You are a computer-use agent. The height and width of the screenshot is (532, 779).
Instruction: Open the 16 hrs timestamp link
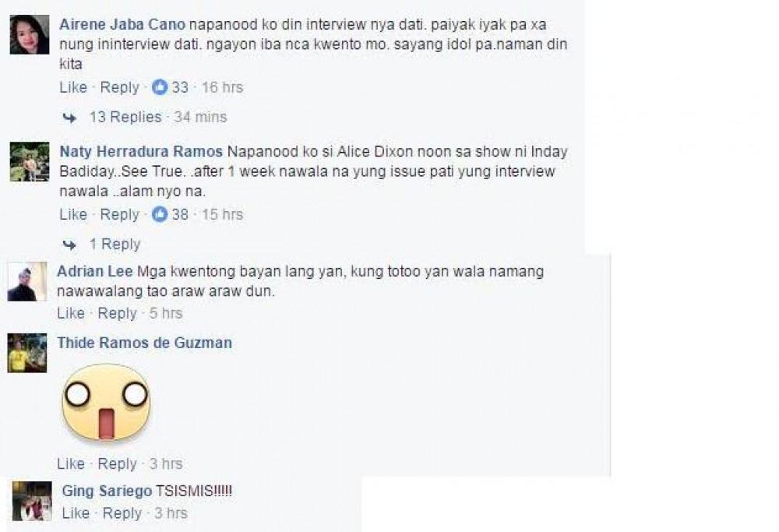(x=222, y=87)
